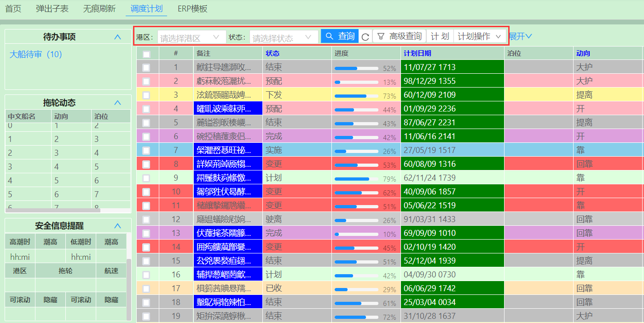
Task: Collapse the 安全信息提醒 panel chevron
Action: pyautogui.click(x=118, y=226)
